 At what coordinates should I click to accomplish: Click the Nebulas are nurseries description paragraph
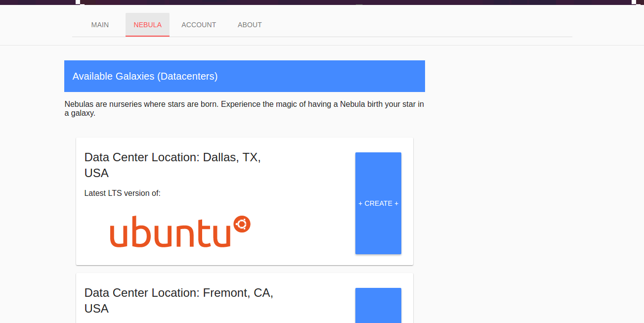[244, 109]
